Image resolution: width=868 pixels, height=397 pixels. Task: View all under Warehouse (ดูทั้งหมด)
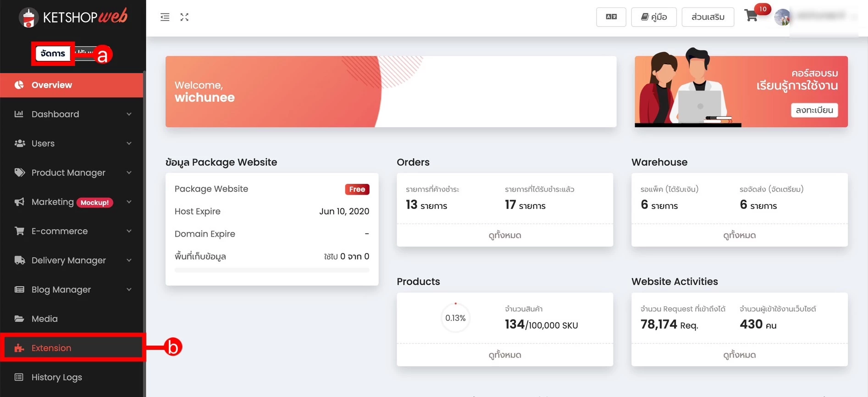pyautogui.click(x=740, y=235)
